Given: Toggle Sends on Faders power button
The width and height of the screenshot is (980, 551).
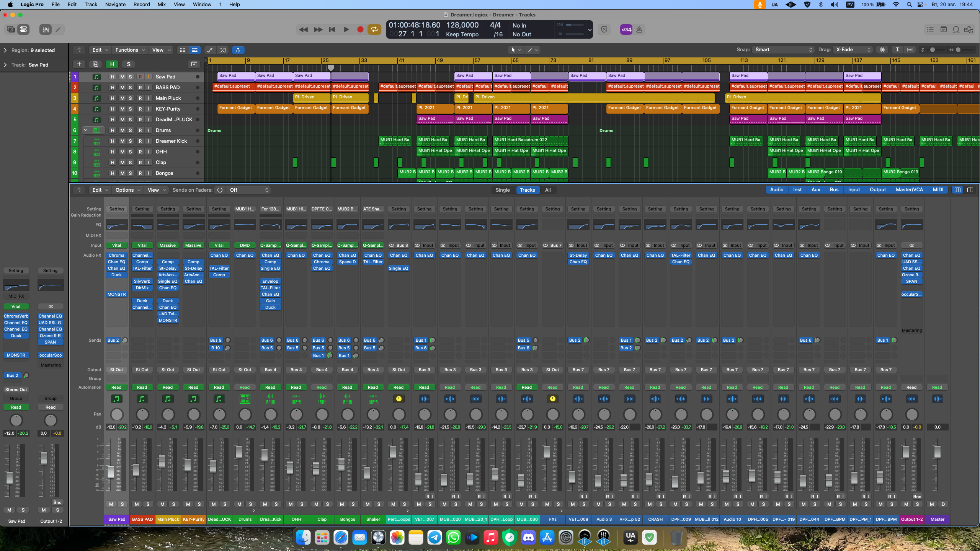Looking at the screenshot, I should click(x=220, y=190).
